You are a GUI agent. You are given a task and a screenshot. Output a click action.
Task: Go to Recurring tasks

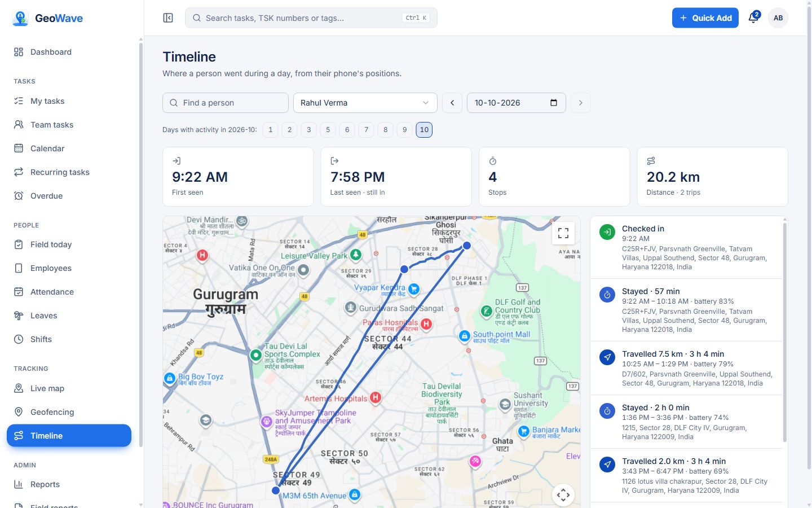coord(69,172)
